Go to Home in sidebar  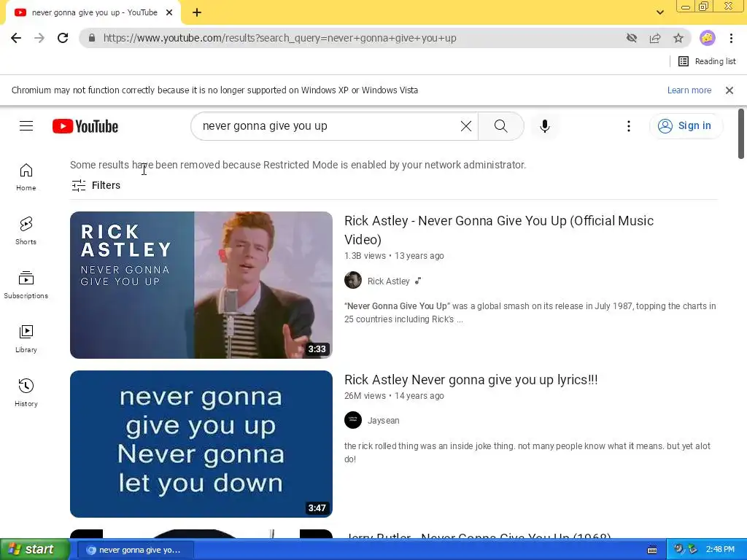26,177
